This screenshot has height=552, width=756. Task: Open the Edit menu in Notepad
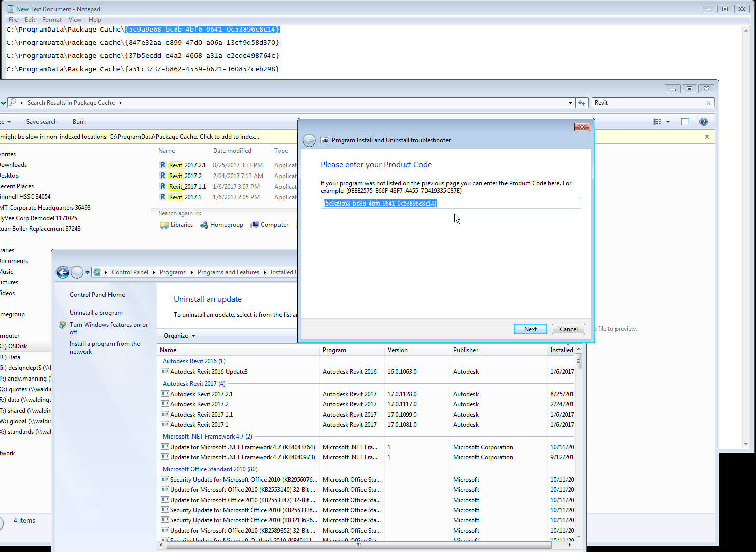pos(30,19)
